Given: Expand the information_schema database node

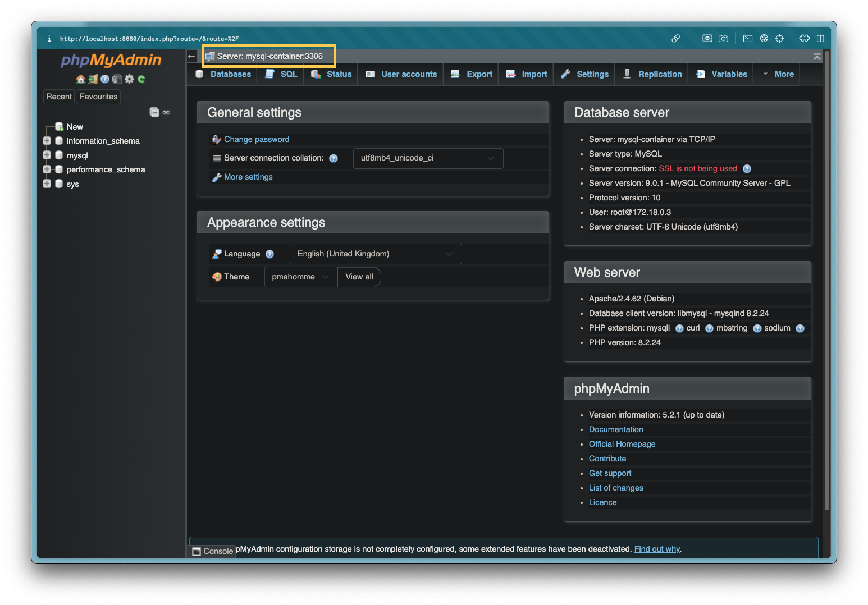Looking at the screenshot, I should (47, 141).
